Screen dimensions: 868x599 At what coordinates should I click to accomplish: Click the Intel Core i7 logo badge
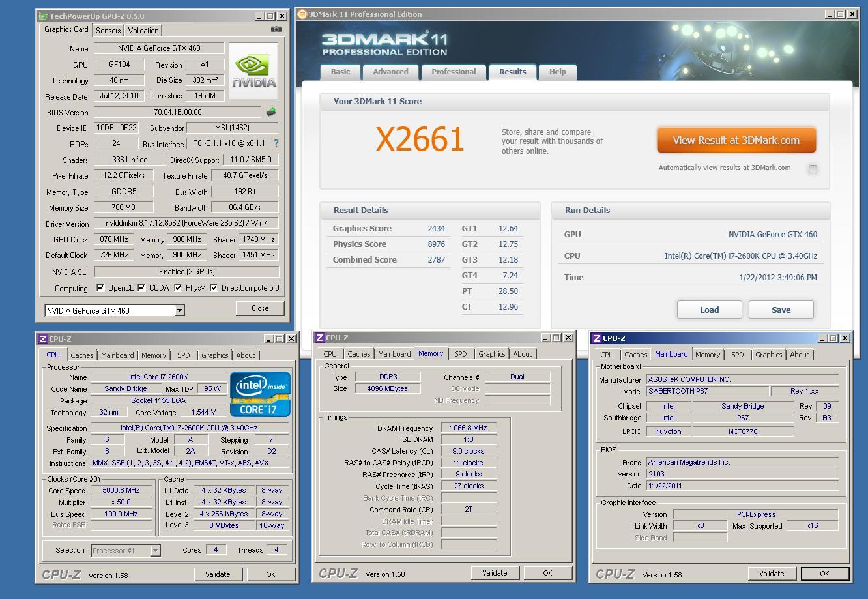coord(260,394)
